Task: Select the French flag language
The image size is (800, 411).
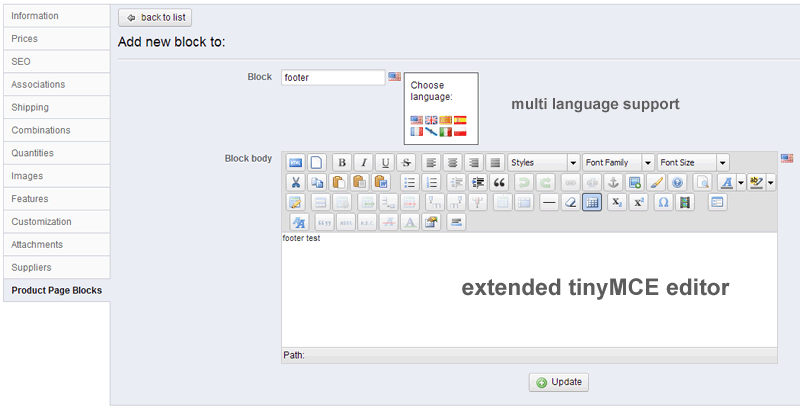Action: (417, 131)
